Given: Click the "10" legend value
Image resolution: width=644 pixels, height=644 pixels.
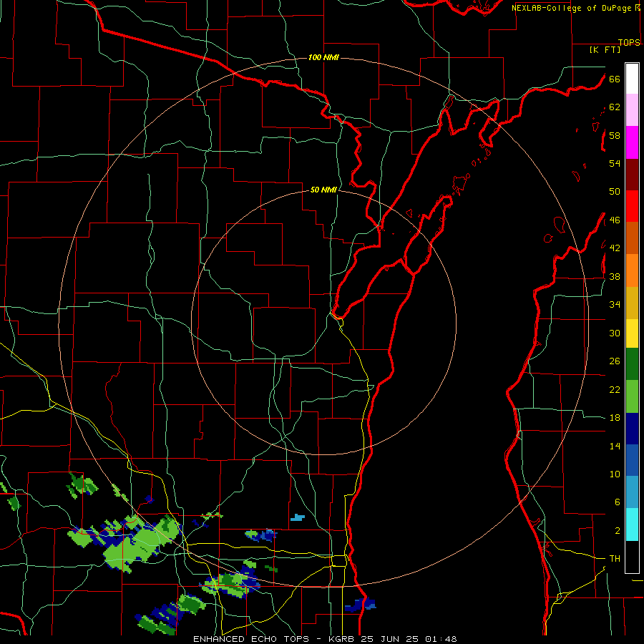Looking at the screenshot, I should pos(615,474).
